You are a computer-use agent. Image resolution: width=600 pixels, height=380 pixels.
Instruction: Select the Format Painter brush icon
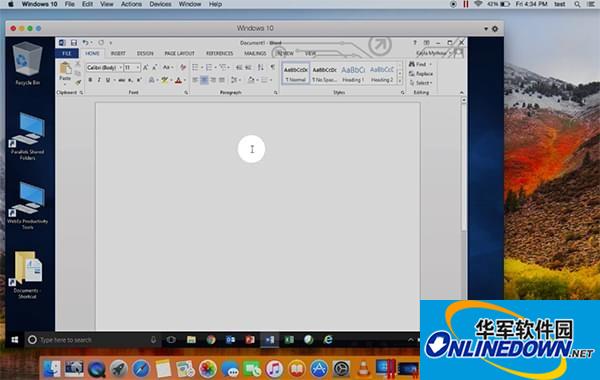(x=78, y=82)
